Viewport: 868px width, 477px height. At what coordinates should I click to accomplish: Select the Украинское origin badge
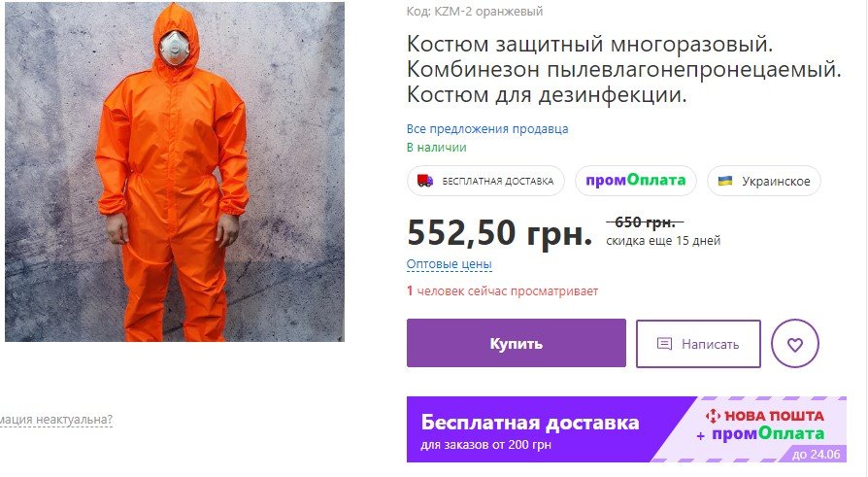click(764, 181)
